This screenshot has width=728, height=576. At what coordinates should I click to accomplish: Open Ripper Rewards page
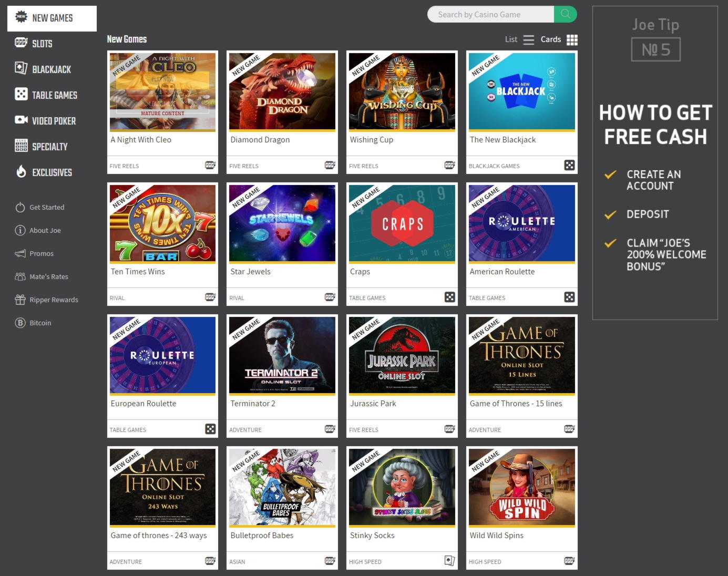point(54,300)
